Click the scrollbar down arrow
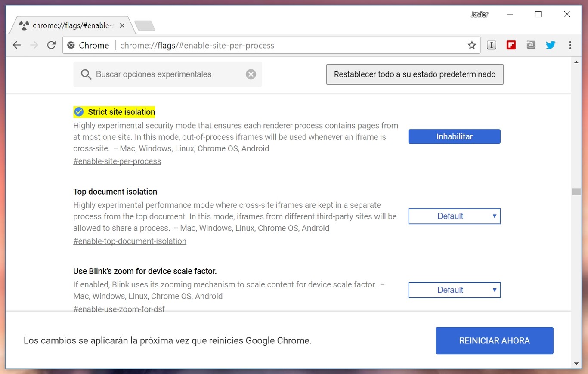Screen dimensions: 588x374 (576, 364)
